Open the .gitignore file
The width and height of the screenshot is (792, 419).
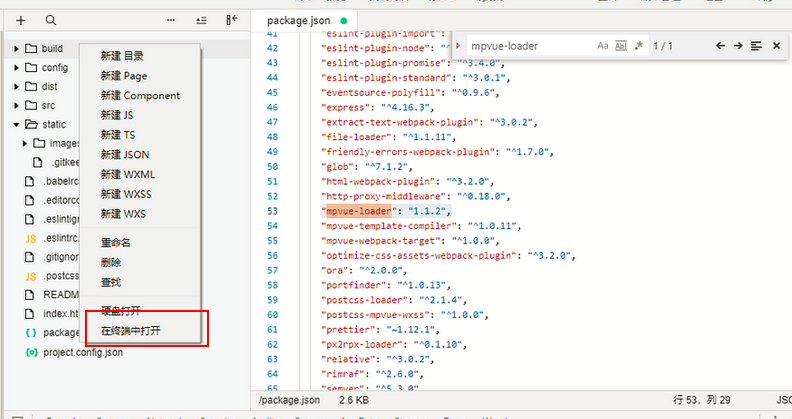[x=61, y=257]
